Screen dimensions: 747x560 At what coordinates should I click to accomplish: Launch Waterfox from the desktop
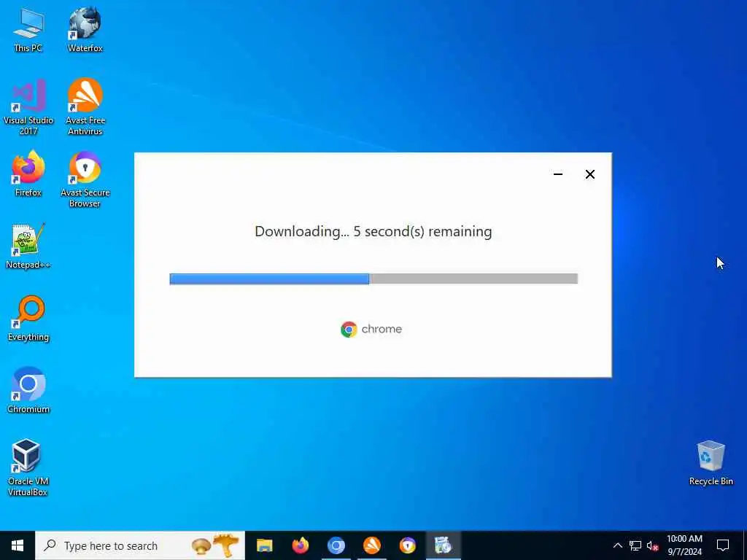pos(85,29)
